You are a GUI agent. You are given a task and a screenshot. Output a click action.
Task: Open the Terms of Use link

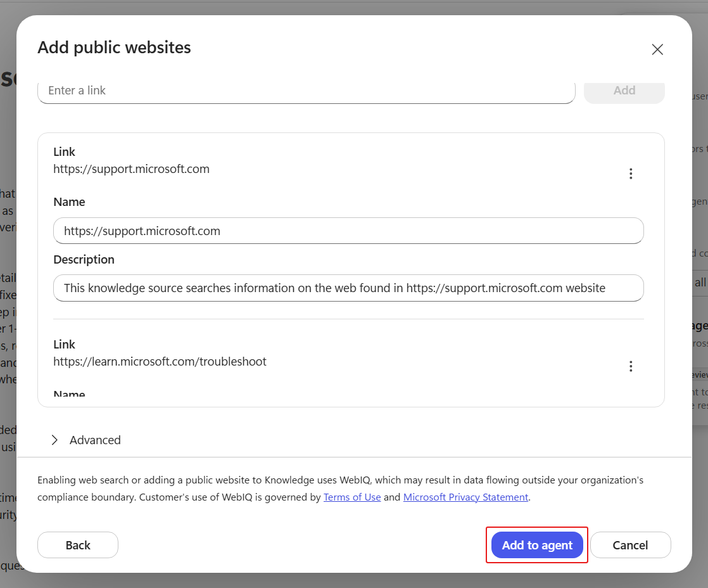[352, 497]
